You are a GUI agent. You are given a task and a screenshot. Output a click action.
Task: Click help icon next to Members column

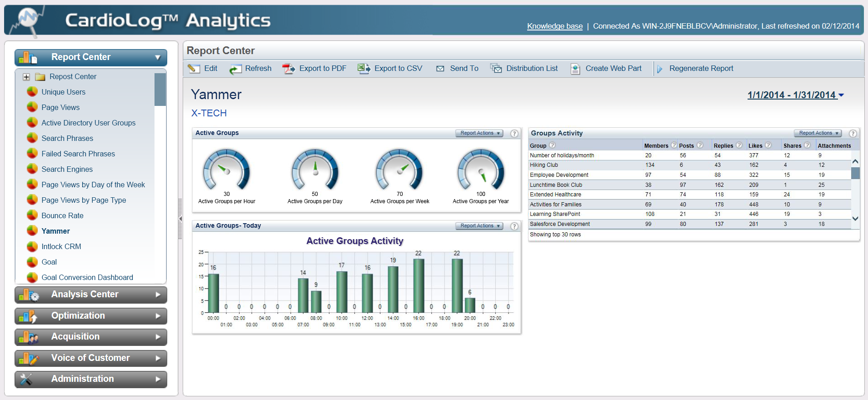click(673, 145)
